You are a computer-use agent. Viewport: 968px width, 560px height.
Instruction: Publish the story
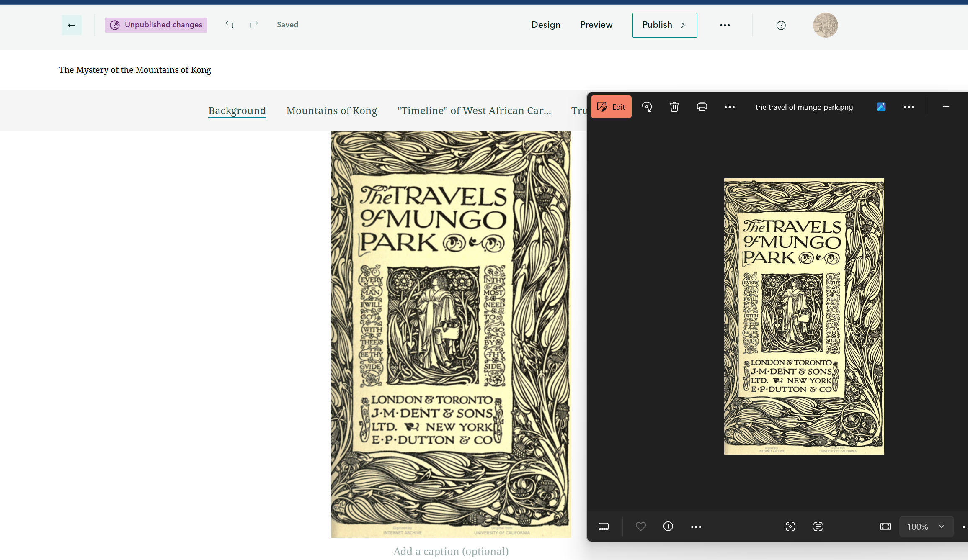click(x=665, y=25)
